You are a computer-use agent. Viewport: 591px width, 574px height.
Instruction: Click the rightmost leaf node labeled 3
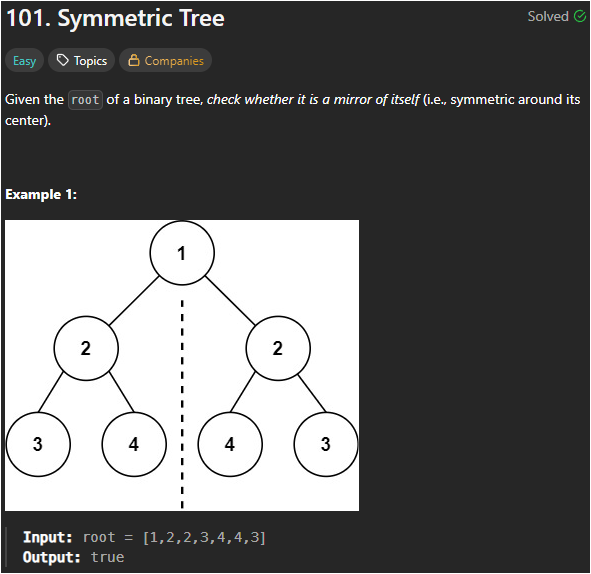pyautogui.click(x=326, y=444)
